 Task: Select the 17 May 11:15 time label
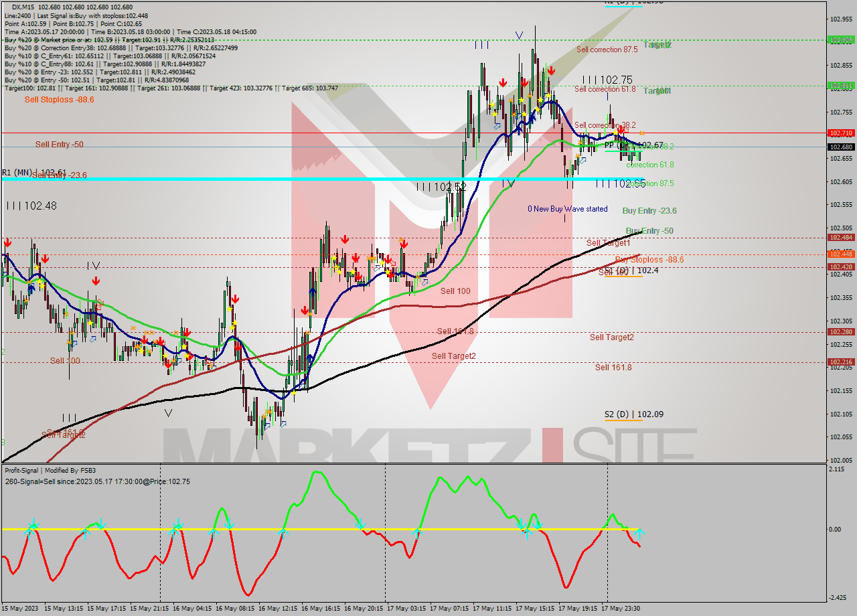pos(492,609)
